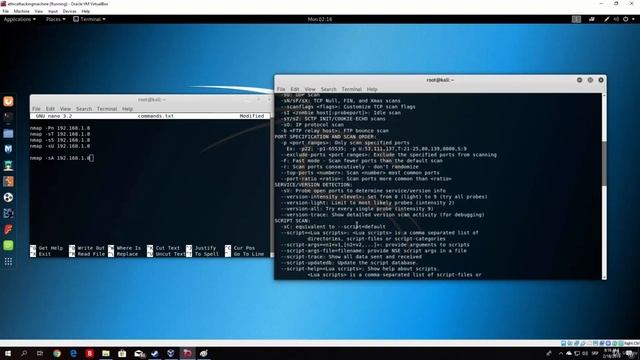Open VirtualBox Devices menu
The width and height of the screenshot is (640, 360).
[69, 11]
